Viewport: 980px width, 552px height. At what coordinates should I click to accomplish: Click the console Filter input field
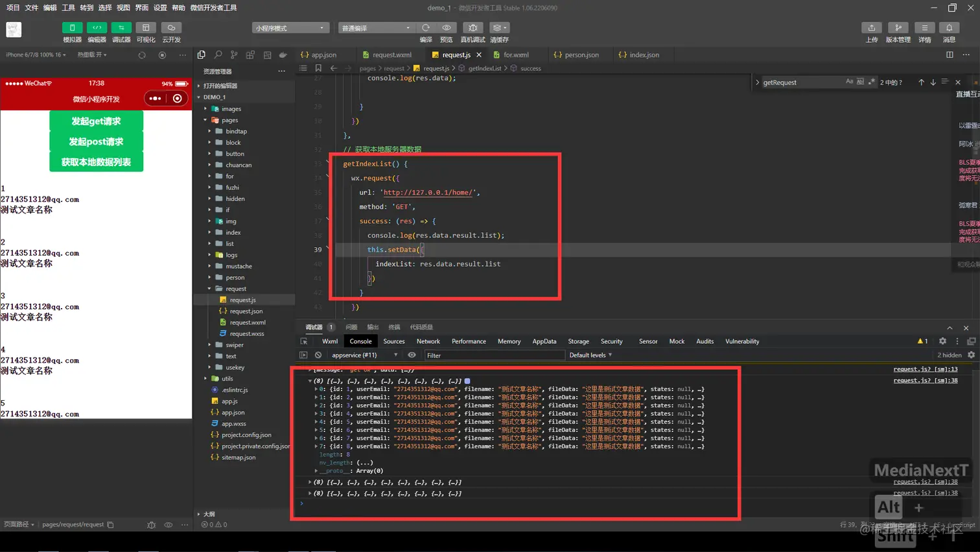point(494,355)
